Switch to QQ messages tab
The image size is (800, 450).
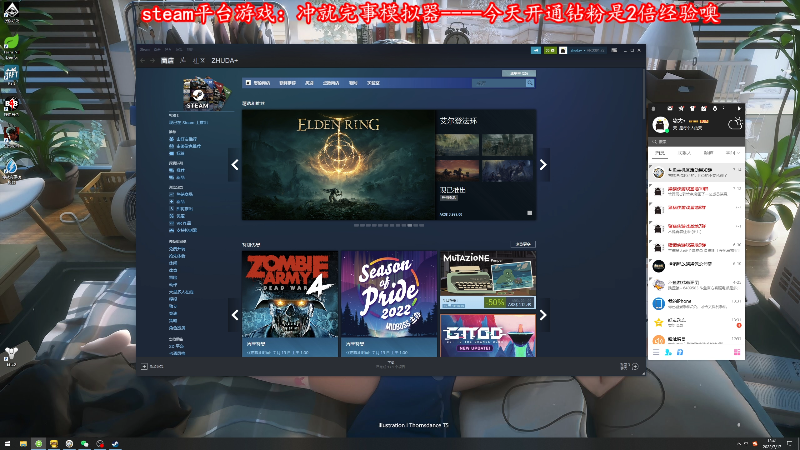click(660, 153)
